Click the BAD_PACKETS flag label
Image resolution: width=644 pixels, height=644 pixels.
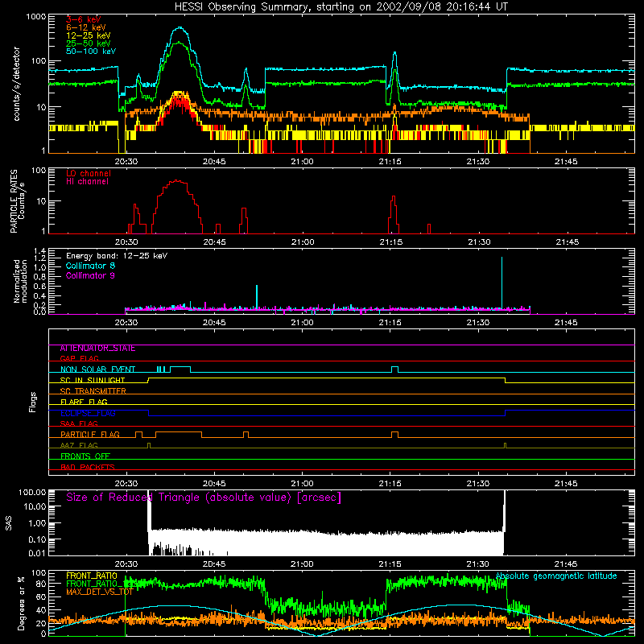coord(88,467)
